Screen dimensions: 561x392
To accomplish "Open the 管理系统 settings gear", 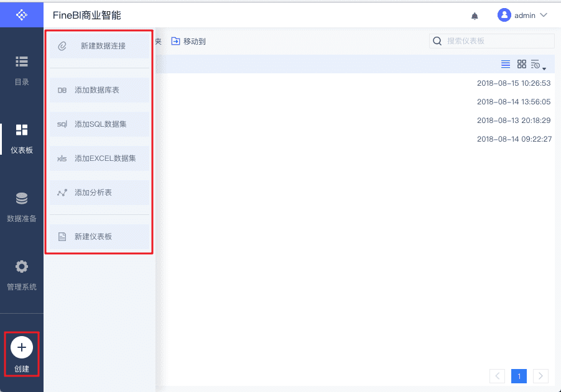I will 22,275.
